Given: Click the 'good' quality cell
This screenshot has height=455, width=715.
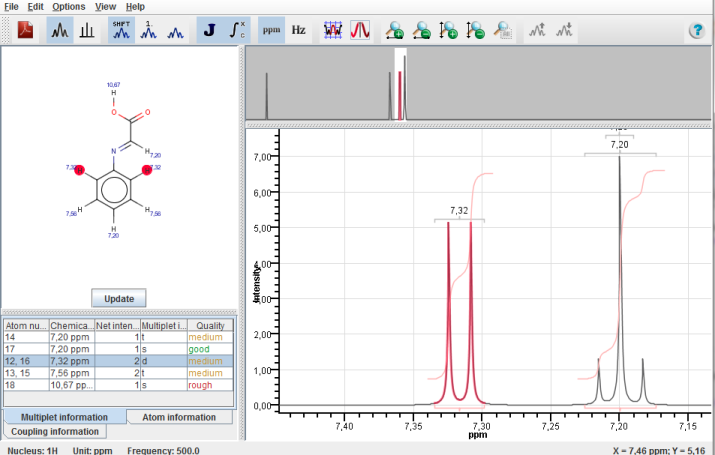Looking at the screenshot, I should [x=210, y=349].
